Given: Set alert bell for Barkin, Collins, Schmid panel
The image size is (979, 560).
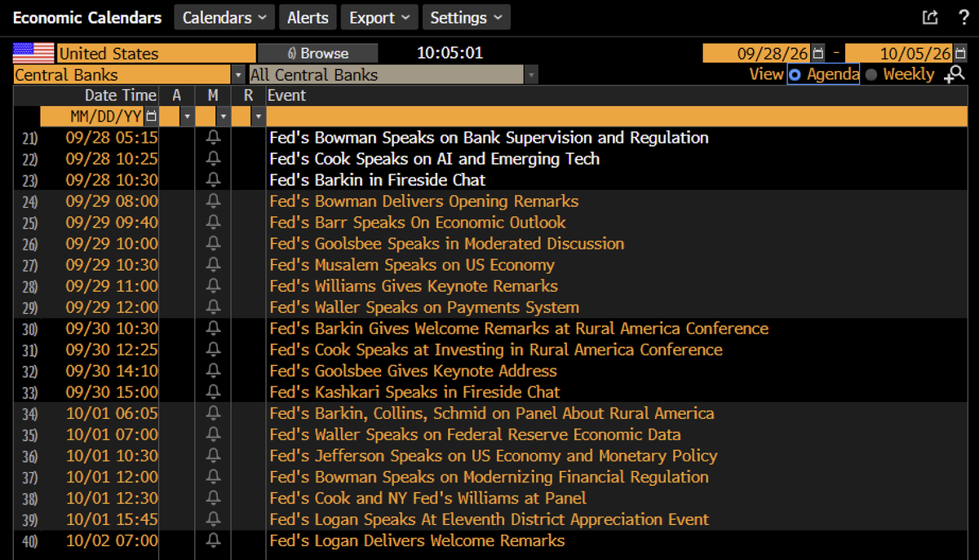Looking at the screenshot, I should coord(213,413).
